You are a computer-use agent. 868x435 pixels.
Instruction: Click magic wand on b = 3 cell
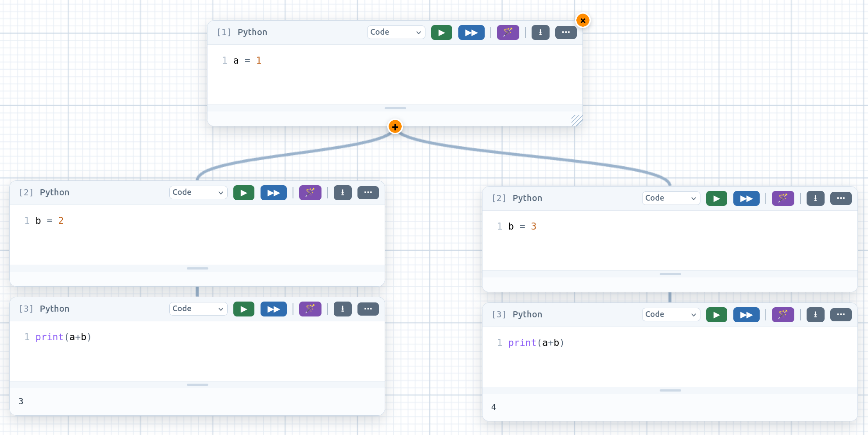[783, 198]
